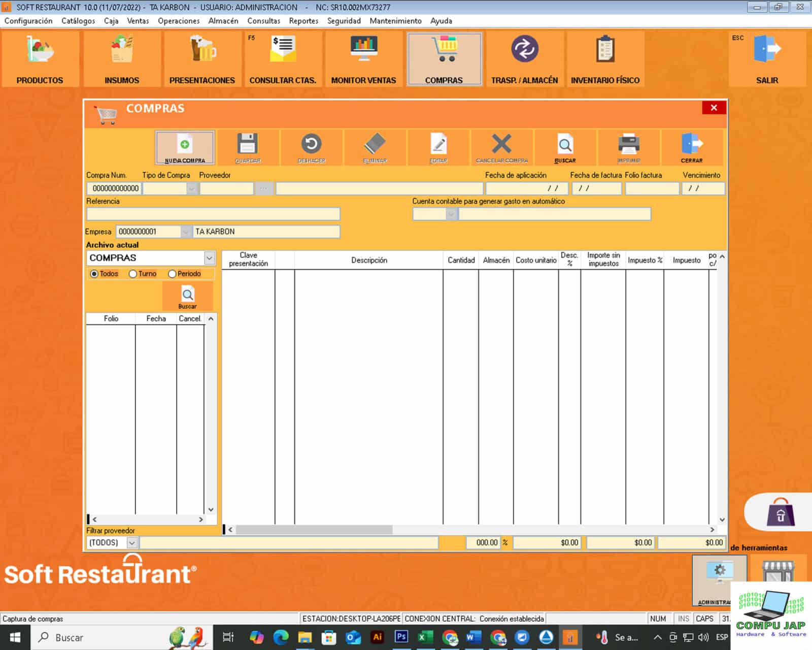Open Trasp. / Almacén transfers
This screenshot has height=650, width=812.
click(524, 58)
